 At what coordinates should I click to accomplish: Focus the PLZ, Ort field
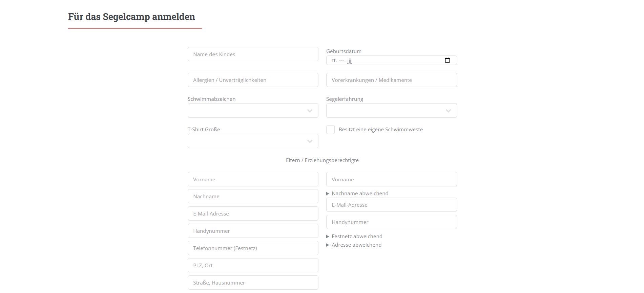pyautogui.click(x=253, y=265)
